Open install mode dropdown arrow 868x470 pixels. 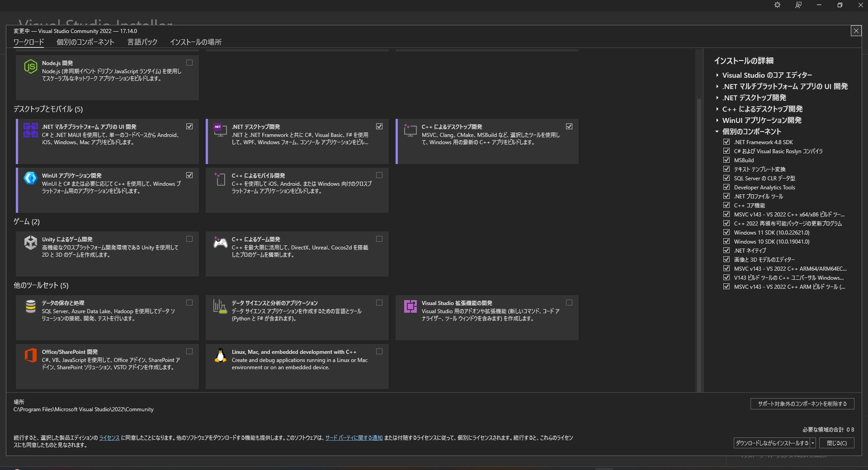pos(813,443)
